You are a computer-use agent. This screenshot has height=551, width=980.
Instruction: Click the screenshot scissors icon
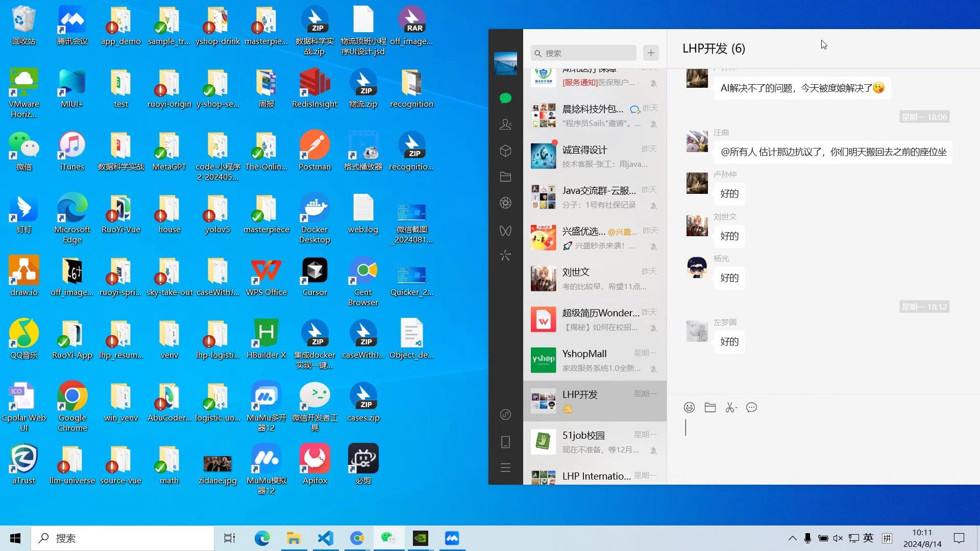point(729,407)
